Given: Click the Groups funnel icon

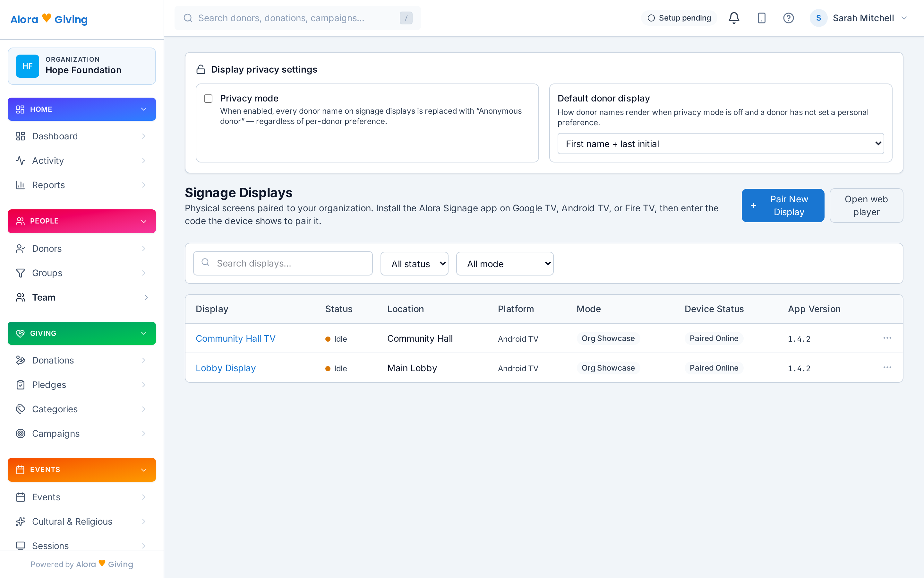Looking at the screenshot, I should (x=20, y=273).
